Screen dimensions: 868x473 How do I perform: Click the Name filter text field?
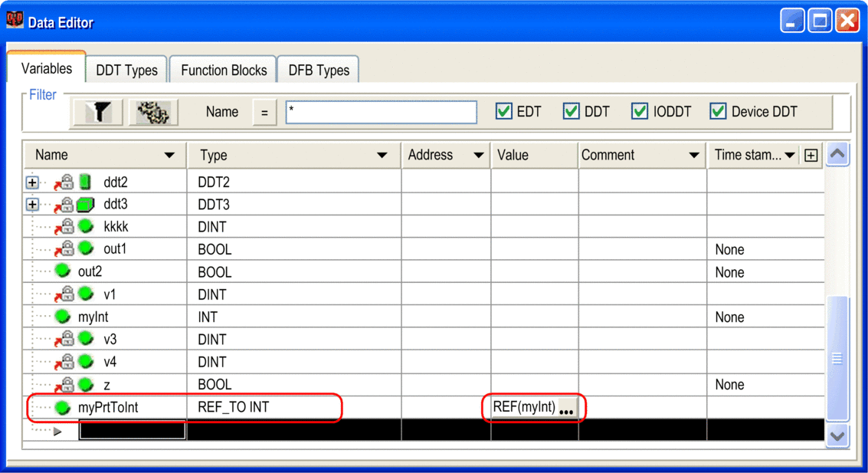381,112
